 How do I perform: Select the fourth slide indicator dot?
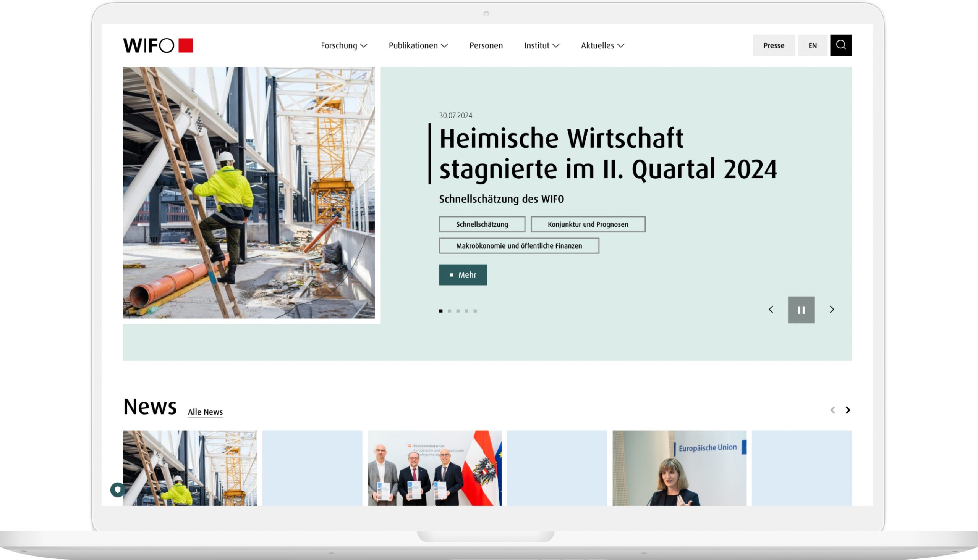tap(466, 311)
